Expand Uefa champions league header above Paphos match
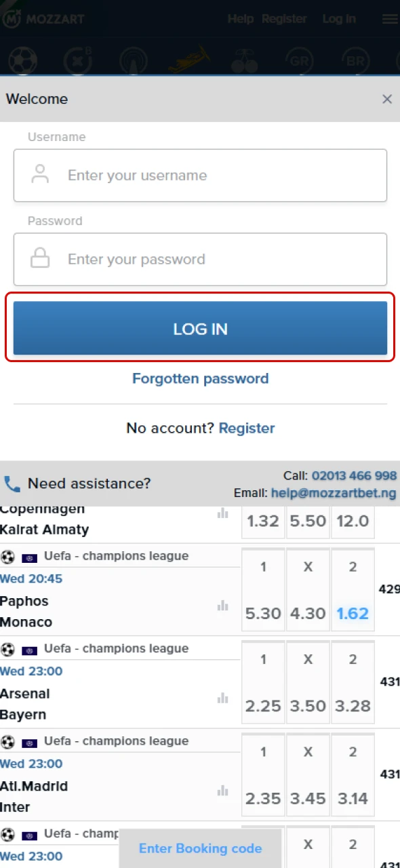 [115, 555]
